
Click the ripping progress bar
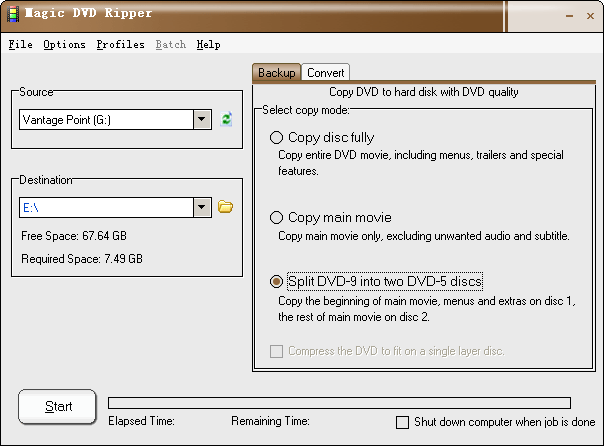pos(339,403)
